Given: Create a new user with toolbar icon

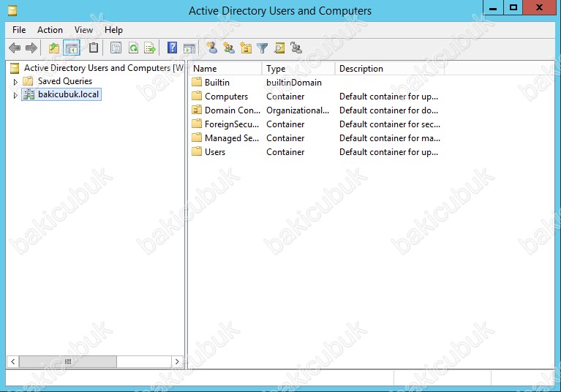Looking at the screenshot, I should (212, 48).
